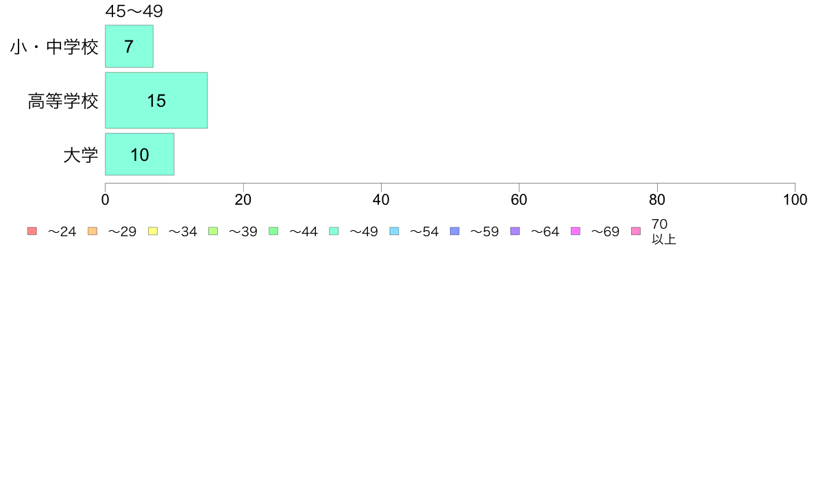Screen dimensions: 814x504
Task: Click the ~49 legend text label
Action: [x=363, y=231]
